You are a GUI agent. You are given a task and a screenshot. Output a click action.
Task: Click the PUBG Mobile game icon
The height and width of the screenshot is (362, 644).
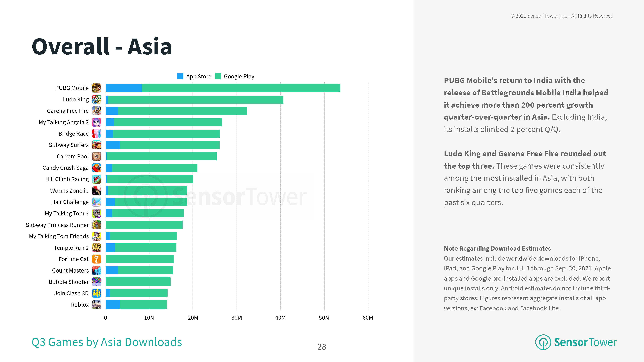[x=96, y=88]
